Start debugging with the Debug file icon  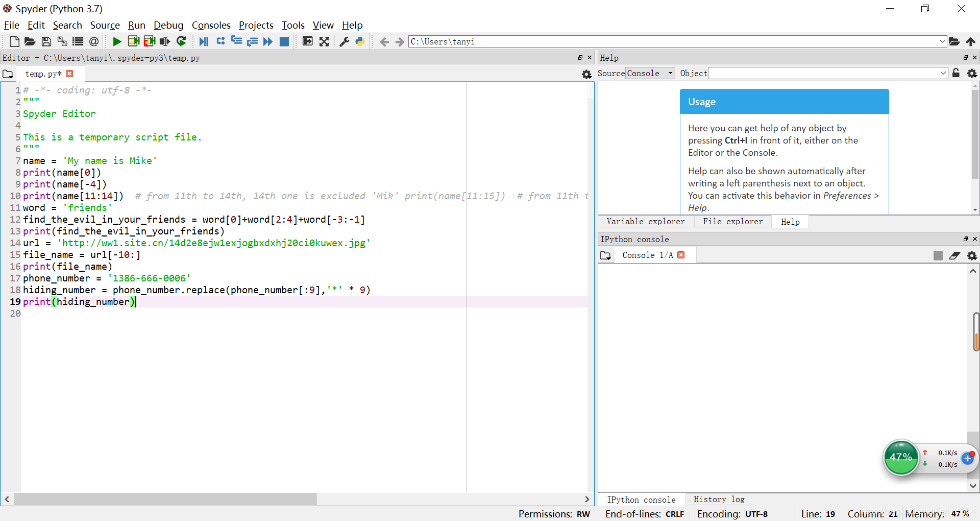pos(204,41)
